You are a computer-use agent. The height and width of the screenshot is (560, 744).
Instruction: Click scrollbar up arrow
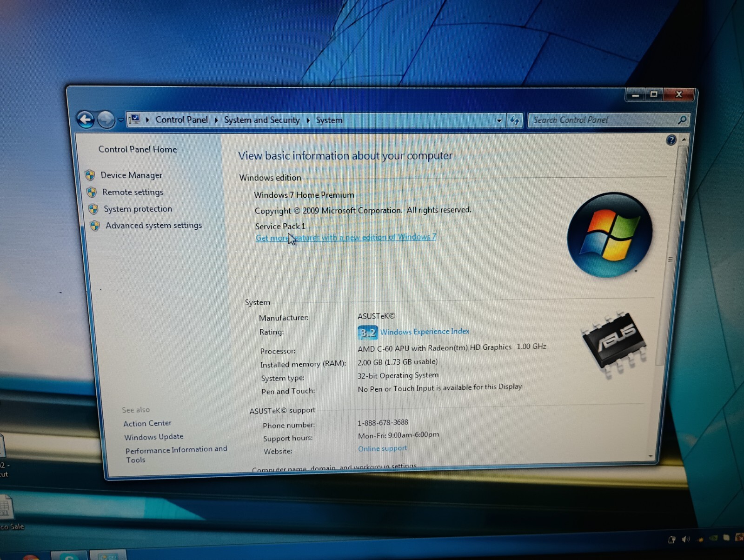(x=684, y=139)
